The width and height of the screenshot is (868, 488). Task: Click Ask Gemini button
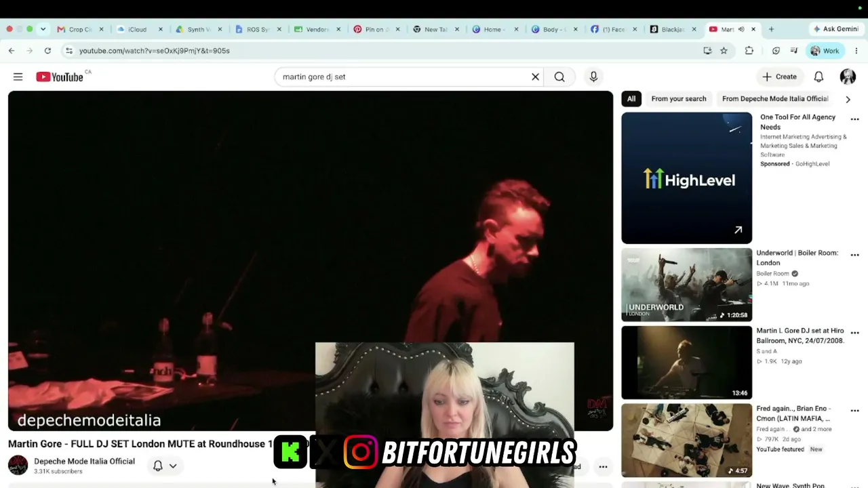(x=835, y=29)
